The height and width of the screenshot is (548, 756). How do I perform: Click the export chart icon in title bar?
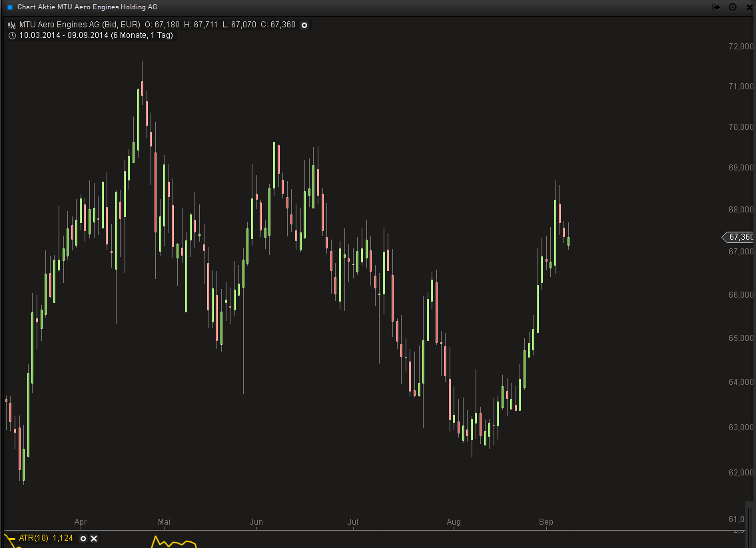pos(716,7)
